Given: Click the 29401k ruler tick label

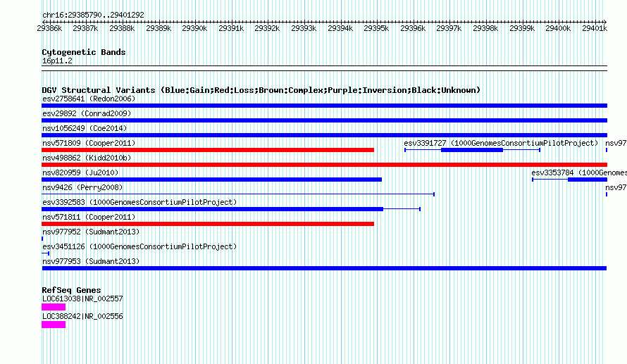Looking at the screenshot, I should (x=595, y=28).
